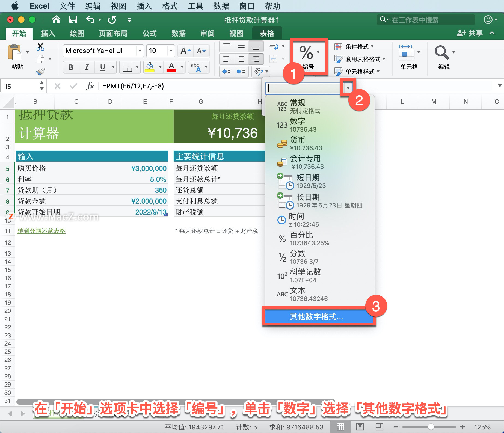This screenshot has width=504, height=433.
Task: Open Format as Table dropdown
Action: [x=360, y=59]
